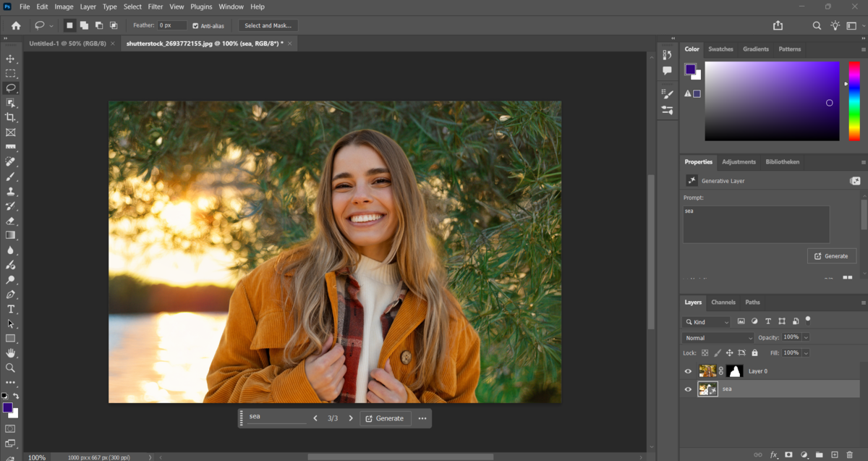Select the Crop tool

click(11, 117)
